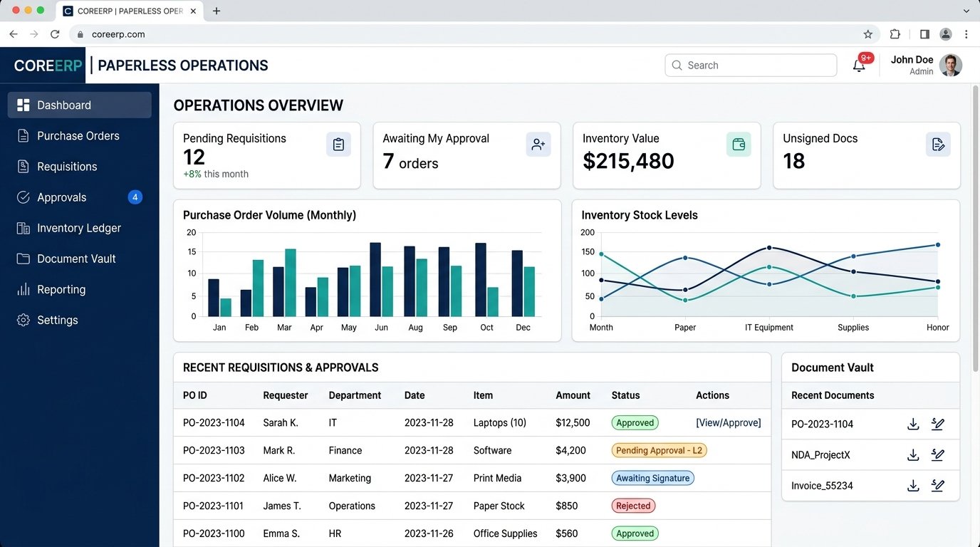Bookmark this page with the star icon
This screenshot has height=547, width=980.
(x=867, y=34)
